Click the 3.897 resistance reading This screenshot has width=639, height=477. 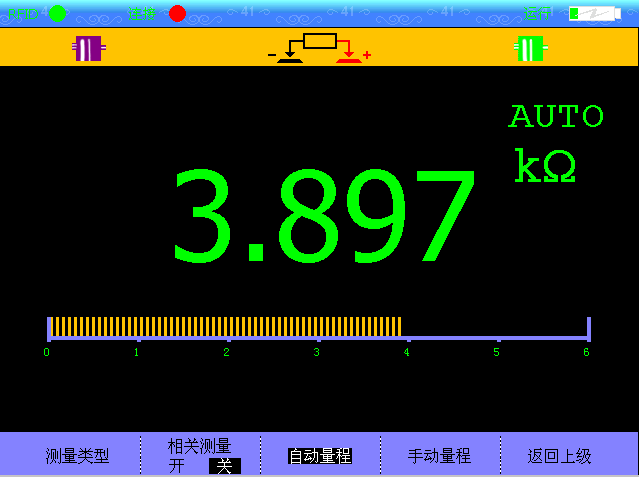(322, 217)
